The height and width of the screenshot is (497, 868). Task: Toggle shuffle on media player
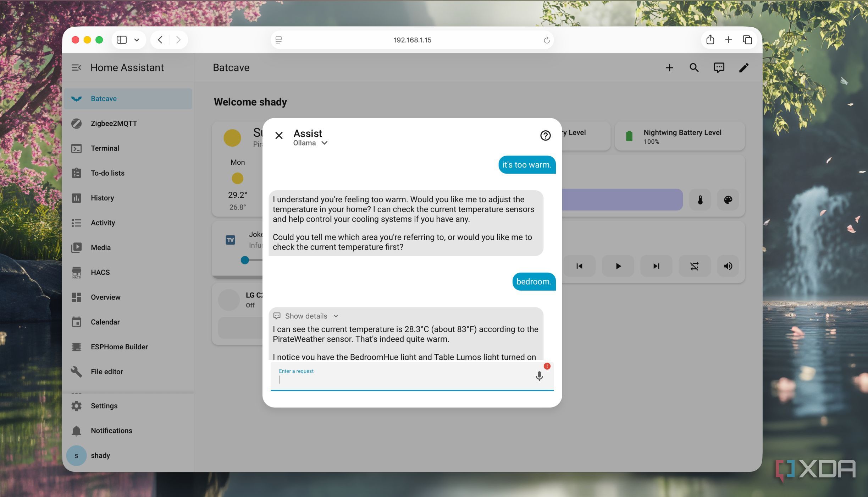pyautogui.click(x=695, y=266)
